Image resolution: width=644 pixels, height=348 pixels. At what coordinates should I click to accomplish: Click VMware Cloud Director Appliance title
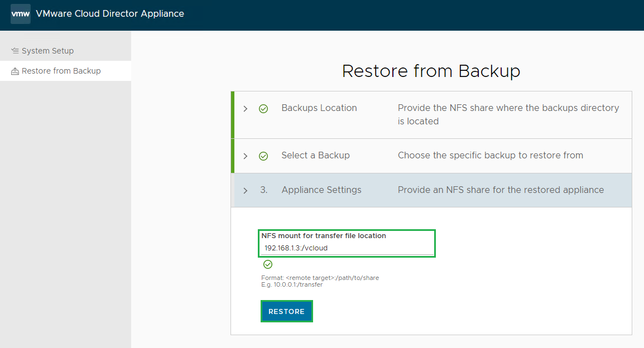[x=110, y=13]
